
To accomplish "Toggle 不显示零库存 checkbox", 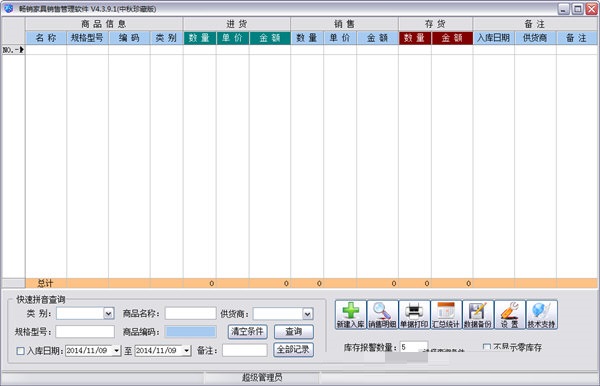I will 487,347.
